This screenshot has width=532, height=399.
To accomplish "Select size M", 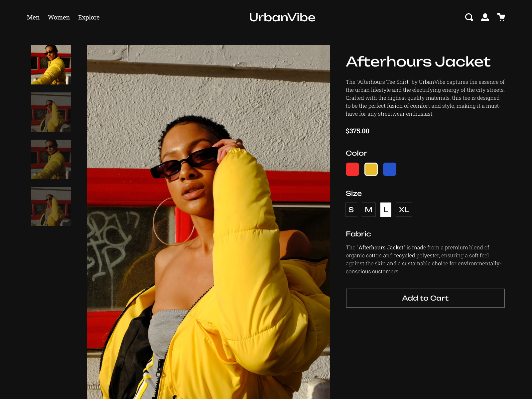I will click(x=369, y=209).
